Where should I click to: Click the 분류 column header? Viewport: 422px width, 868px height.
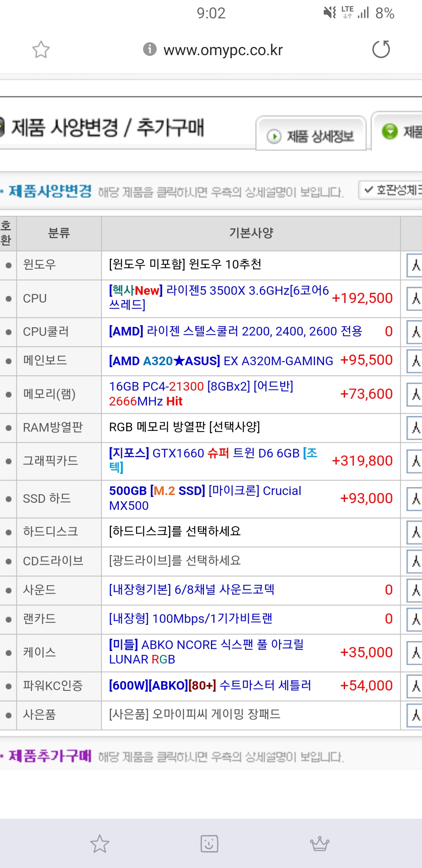(59, 233)
